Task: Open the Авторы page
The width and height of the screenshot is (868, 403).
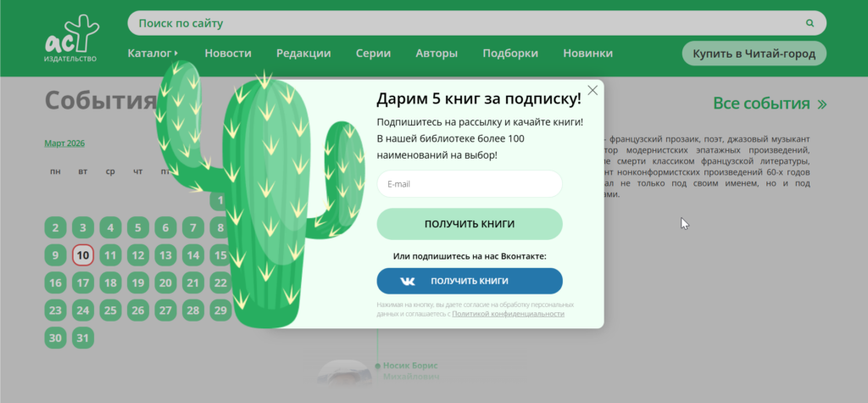Action: (x=437, y=53)
